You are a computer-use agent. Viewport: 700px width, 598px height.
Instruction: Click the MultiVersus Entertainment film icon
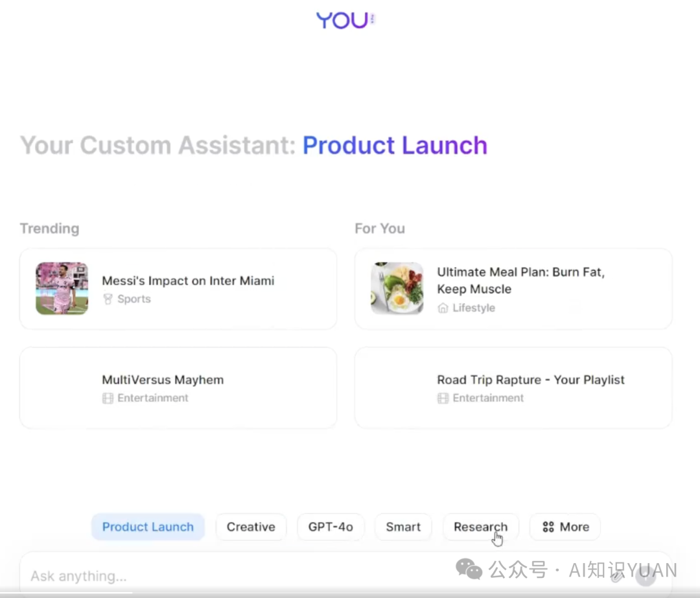click(108, 398)
